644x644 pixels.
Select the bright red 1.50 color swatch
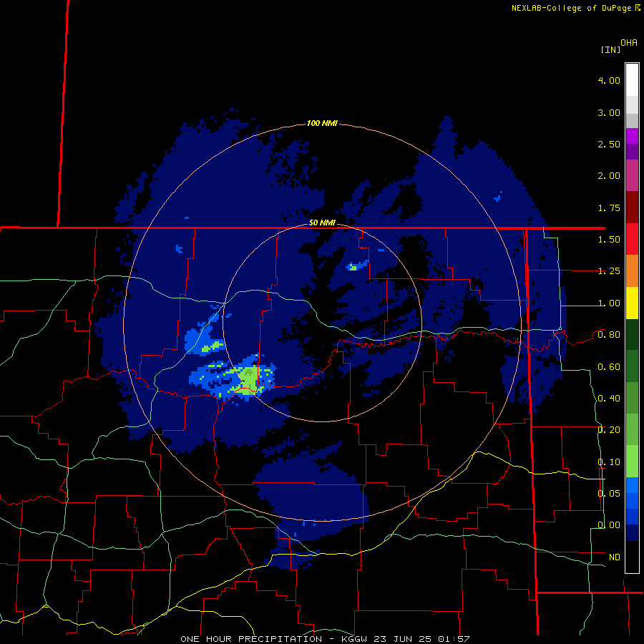click(x=632, y=239)
